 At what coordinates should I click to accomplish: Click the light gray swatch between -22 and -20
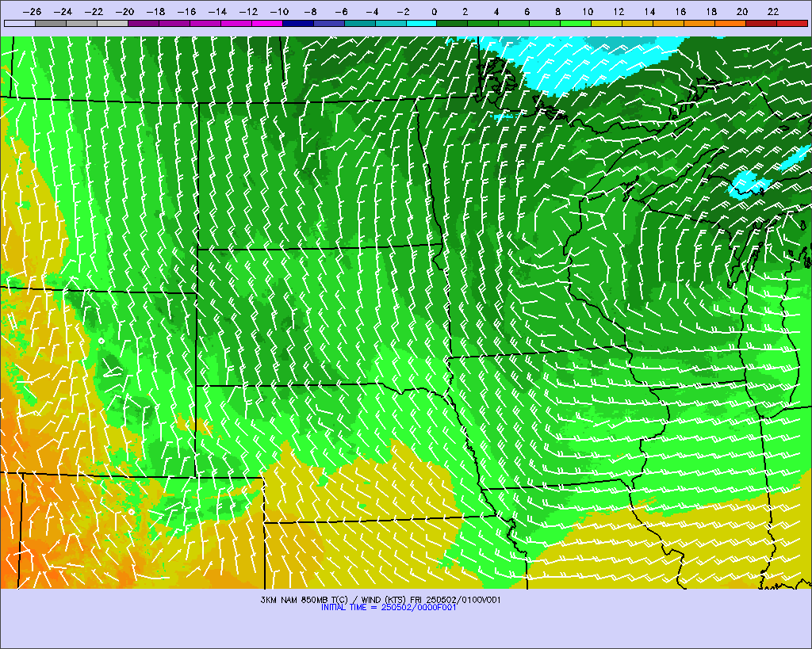tap(113, 23)
